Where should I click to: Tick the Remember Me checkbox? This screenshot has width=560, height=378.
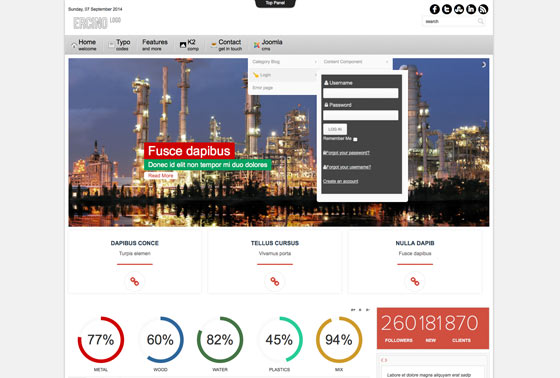355,139
